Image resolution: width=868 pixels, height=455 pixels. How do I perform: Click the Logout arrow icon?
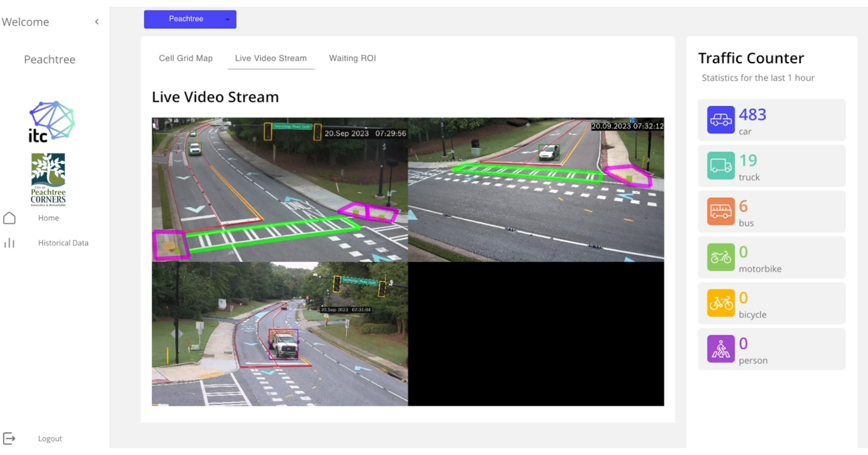tap(10, 439)
